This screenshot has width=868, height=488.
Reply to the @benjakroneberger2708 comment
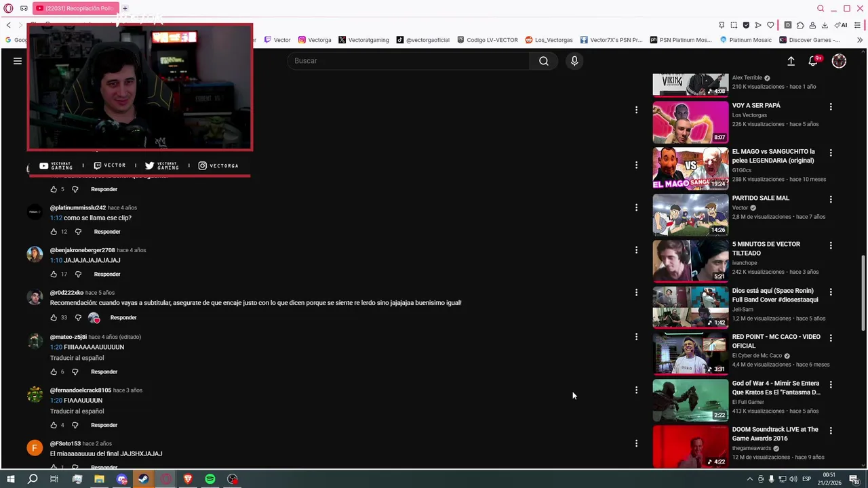coord(107,274)
